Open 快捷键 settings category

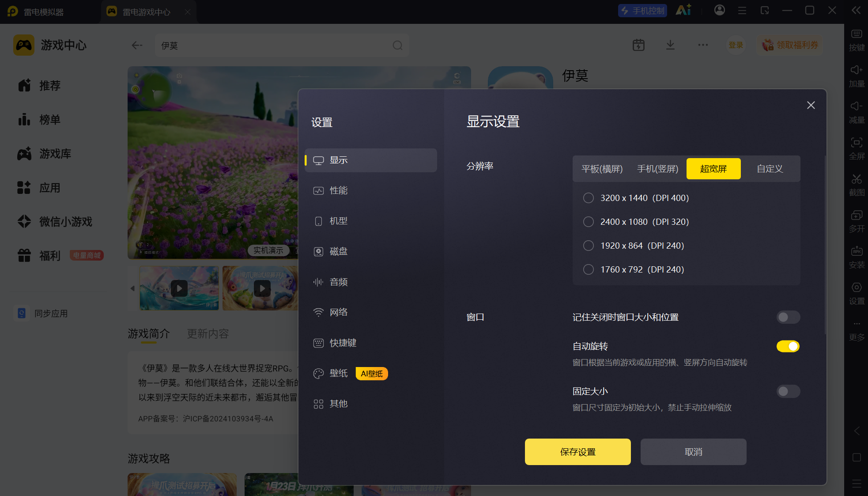pos(371,343)
